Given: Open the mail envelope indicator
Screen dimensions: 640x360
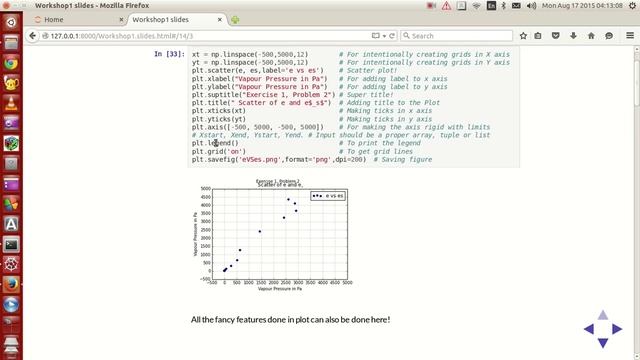Looking at the screenshot, I should click(516, 6).
